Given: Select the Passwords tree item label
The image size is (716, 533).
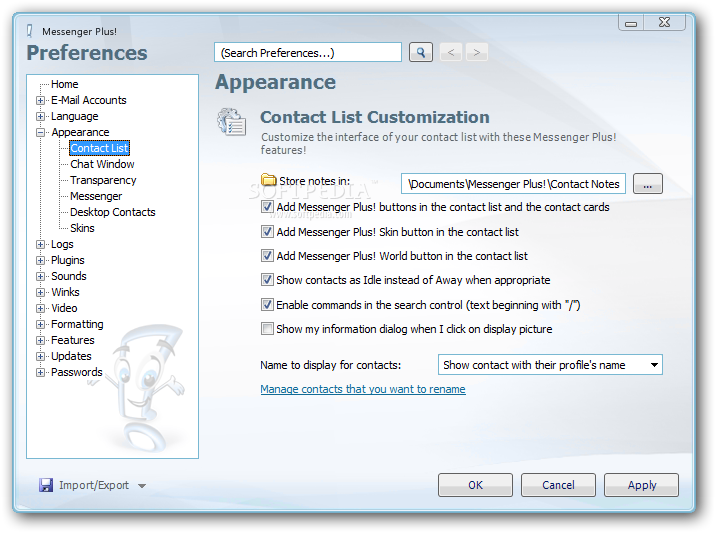Looking at the screenshot, I should tap(77, 372).
